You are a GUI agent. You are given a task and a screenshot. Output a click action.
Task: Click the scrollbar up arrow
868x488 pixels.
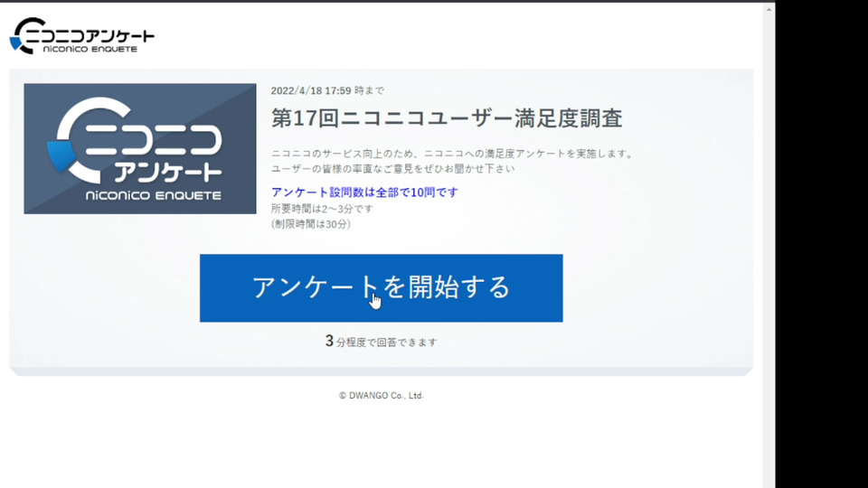click(769, 9)
